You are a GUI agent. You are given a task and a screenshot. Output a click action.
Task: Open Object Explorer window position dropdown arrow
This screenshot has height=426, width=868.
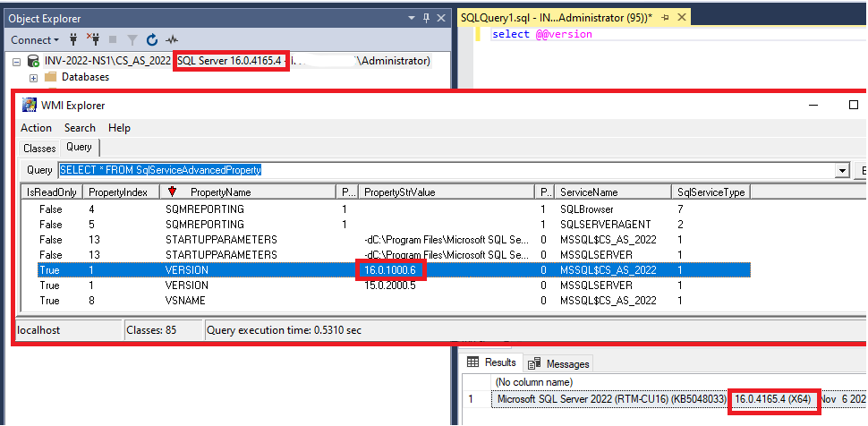(x=412, y=18)
